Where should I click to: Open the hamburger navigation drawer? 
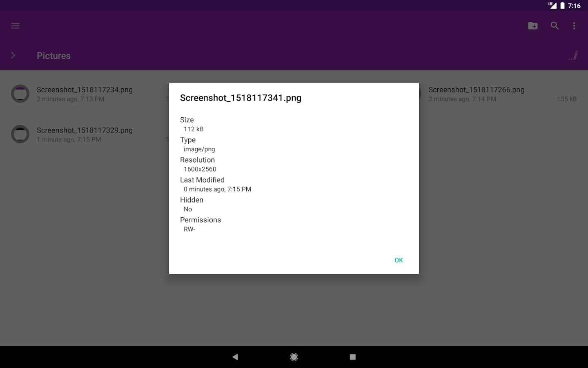pyautogui.click(x=15, y=26)
